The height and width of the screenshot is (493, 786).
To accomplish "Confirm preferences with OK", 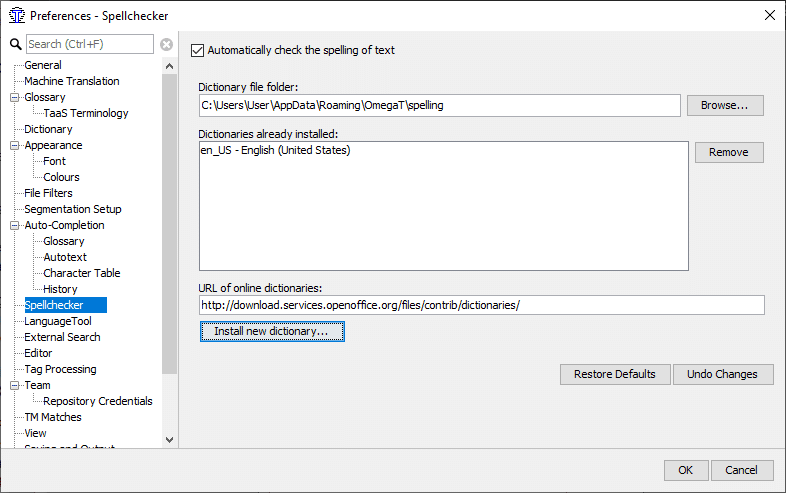I will point(685,470).
